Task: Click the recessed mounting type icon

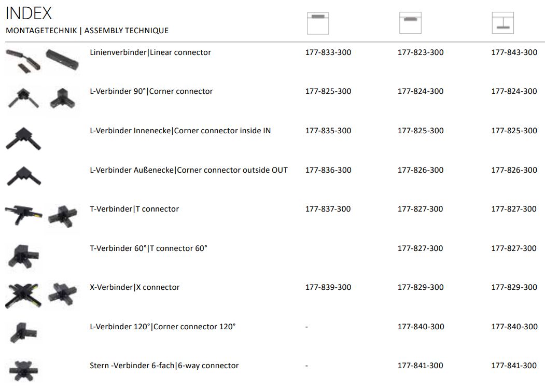Action: [318, 23]
